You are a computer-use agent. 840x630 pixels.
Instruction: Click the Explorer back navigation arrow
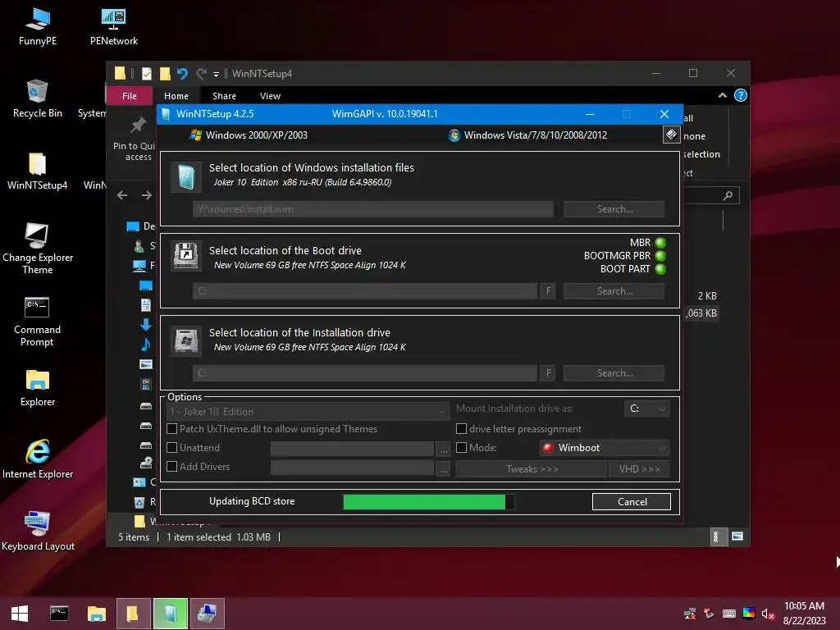(122, 195)
